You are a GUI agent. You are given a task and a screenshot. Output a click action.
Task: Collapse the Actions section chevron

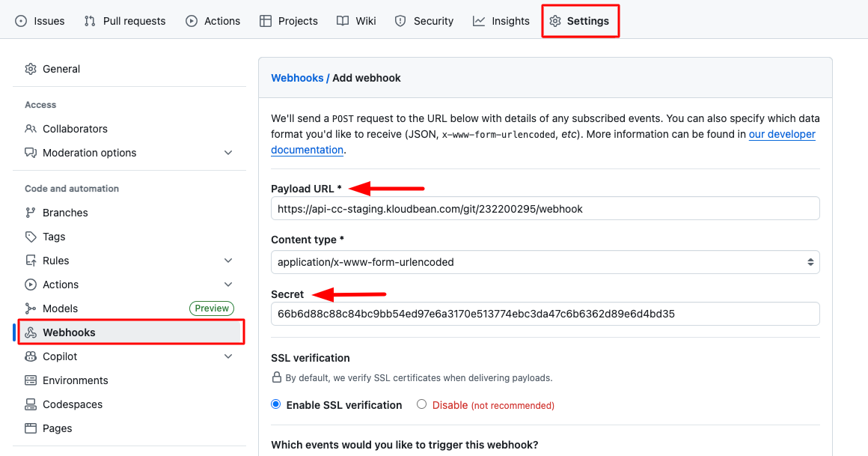tap(228, 285)
